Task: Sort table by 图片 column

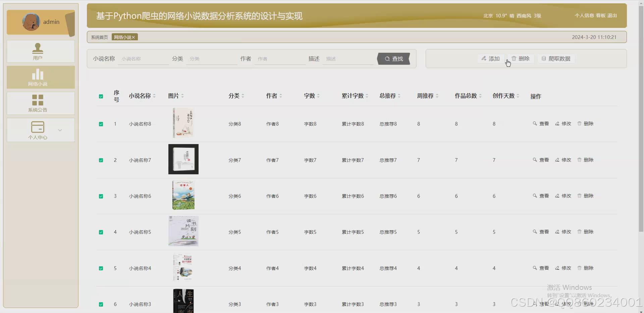Action: coord(182,96)
